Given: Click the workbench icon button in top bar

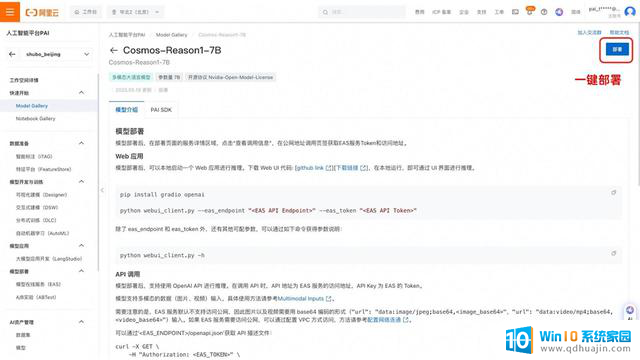Looking at the screenshot, I should click(86, 12).
